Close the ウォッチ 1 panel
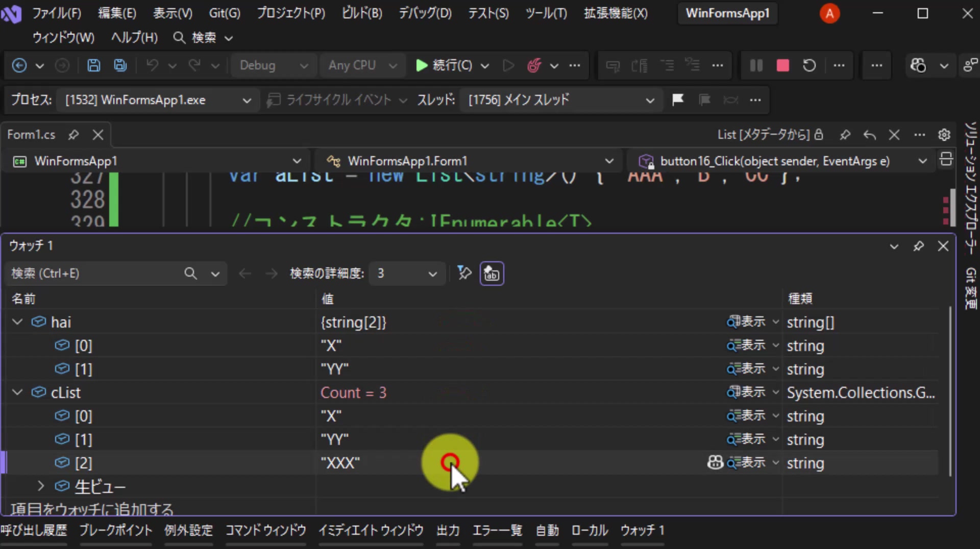 click(x=943, y=246)
